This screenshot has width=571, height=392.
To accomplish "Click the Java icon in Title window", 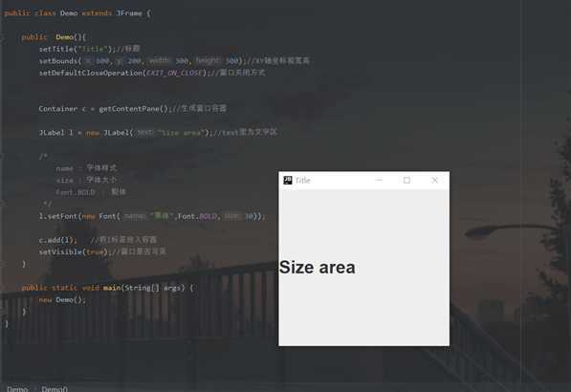I will tap(288, 180).
